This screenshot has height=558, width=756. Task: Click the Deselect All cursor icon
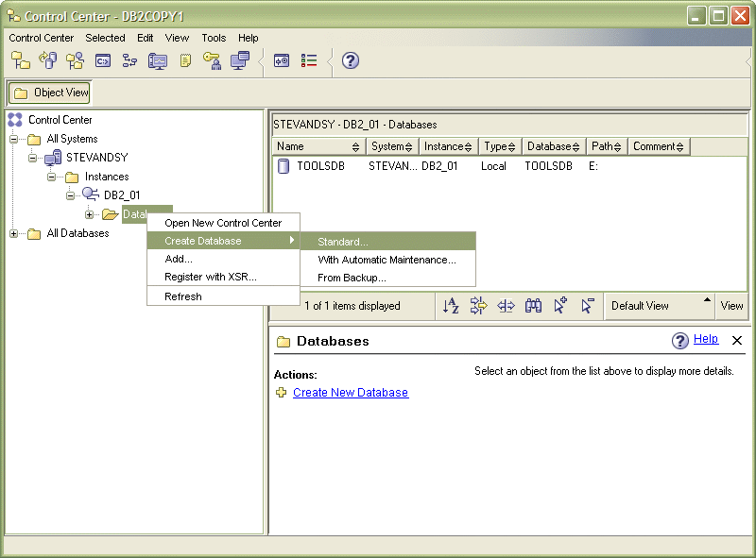point(588,306)
